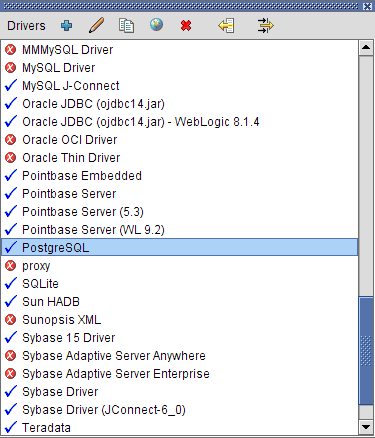Click the vertical scrollbar thumb
Viewport: 375px width, 438px height.
coord(366,350)
